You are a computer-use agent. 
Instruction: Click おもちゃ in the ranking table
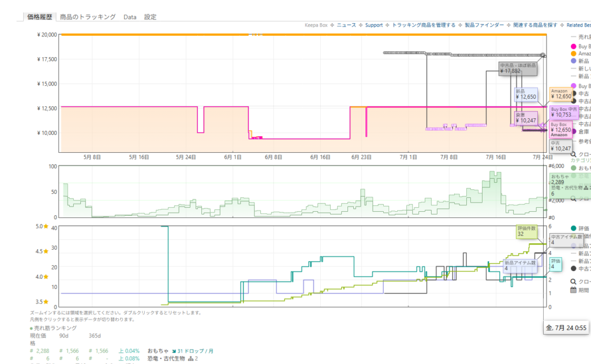click(158, 351)
